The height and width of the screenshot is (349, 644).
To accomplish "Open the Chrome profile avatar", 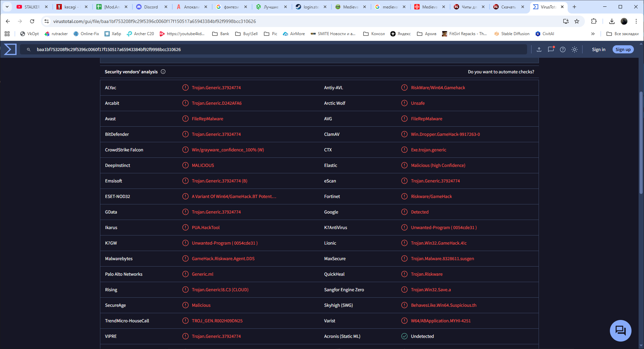I will point(624,21).
